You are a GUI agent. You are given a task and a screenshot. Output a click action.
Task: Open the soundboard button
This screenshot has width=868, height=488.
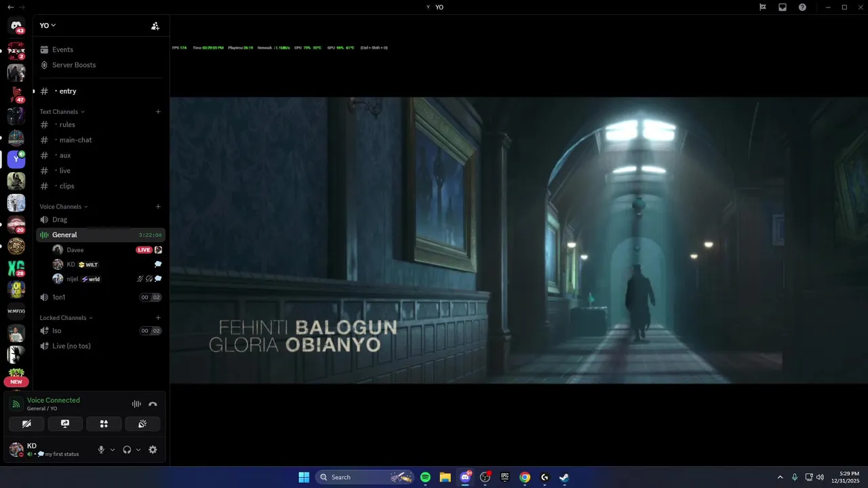click(x=142, y=424)
